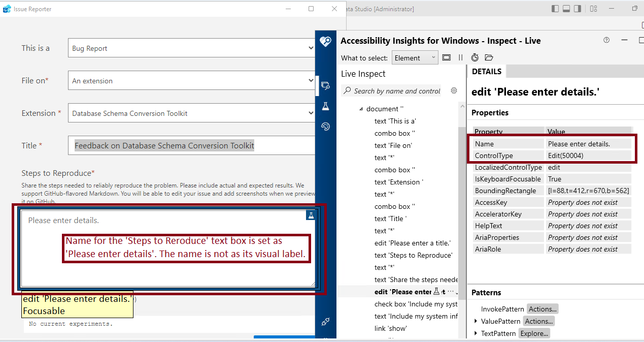
Task: Click the connection plug icon at sidebar bottom
Action: point(325,322)
